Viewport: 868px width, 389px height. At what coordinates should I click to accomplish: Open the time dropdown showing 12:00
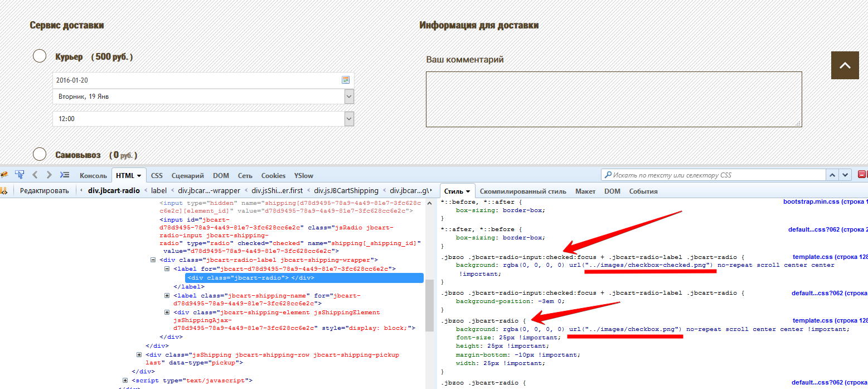(x=349, y=119)
